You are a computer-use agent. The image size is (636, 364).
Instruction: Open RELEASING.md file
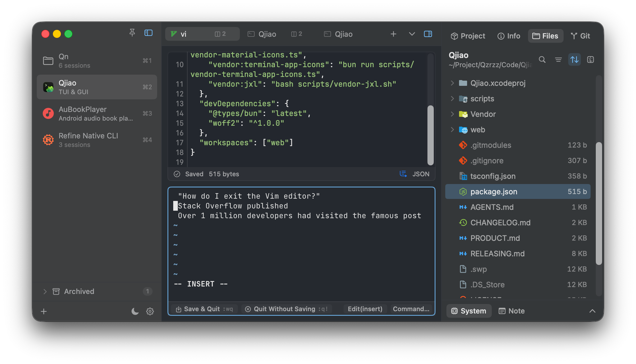coord(518,253)
